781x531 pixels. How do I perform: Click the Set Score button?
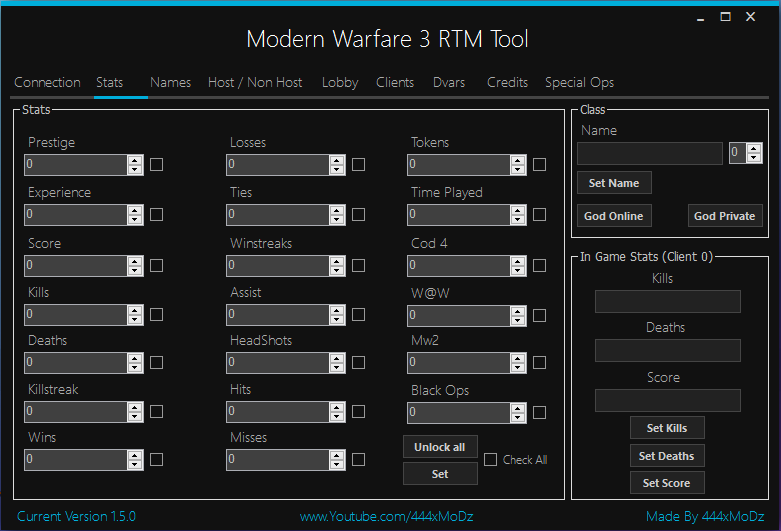click(x=667, y=483)
